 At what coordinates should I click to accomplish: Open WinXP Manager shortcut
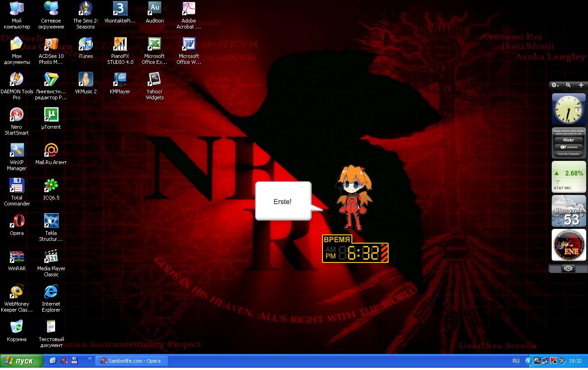(17, 157)
